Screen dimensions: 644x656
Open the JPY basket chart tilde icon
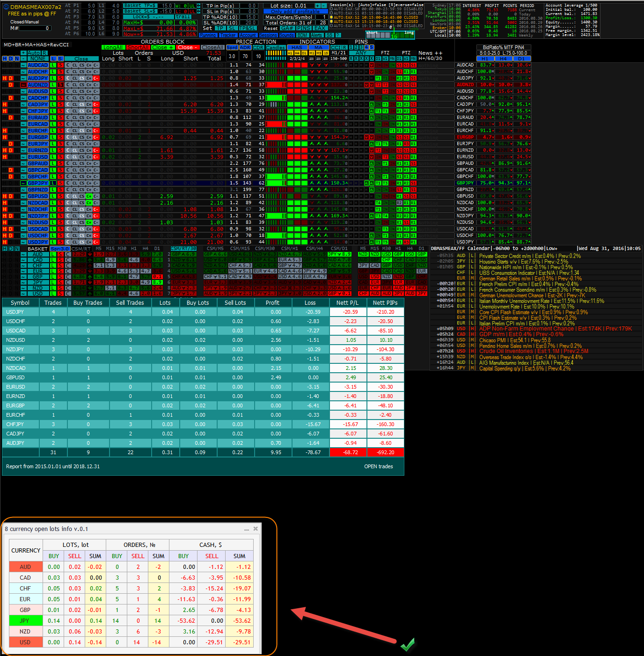pyautogui.click(x=23, y=282)
